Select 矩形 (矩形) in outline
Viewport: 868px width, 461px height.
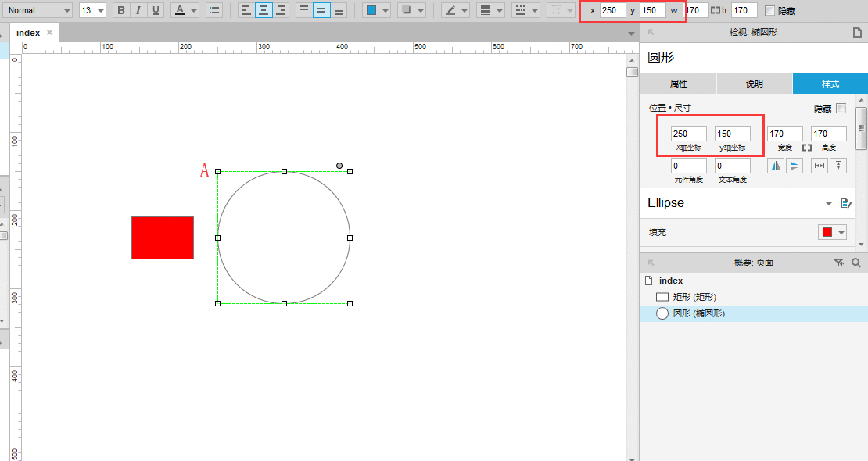click(694, 297)
